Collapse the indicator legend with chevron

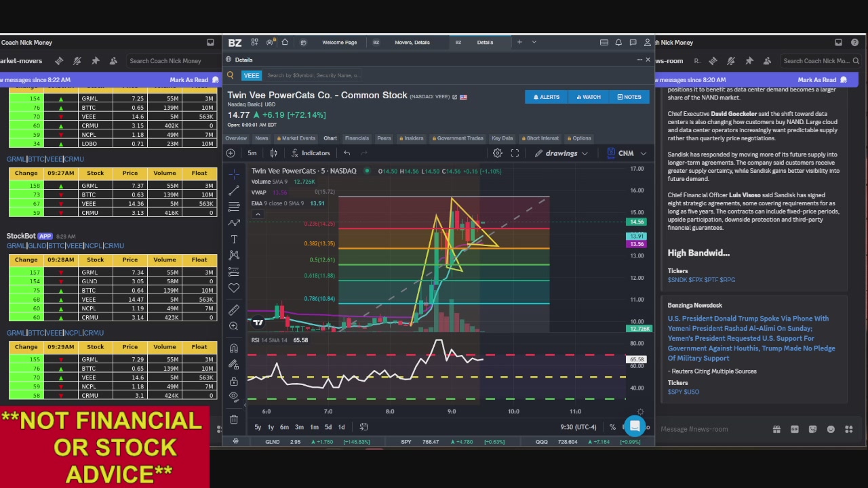coord(258,215)
